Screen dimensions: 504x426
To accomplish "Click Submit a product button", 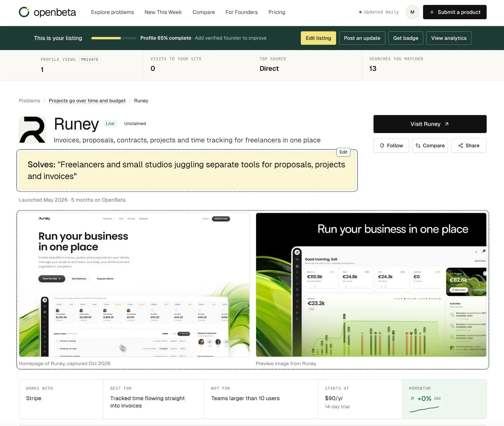I will 455,12.
